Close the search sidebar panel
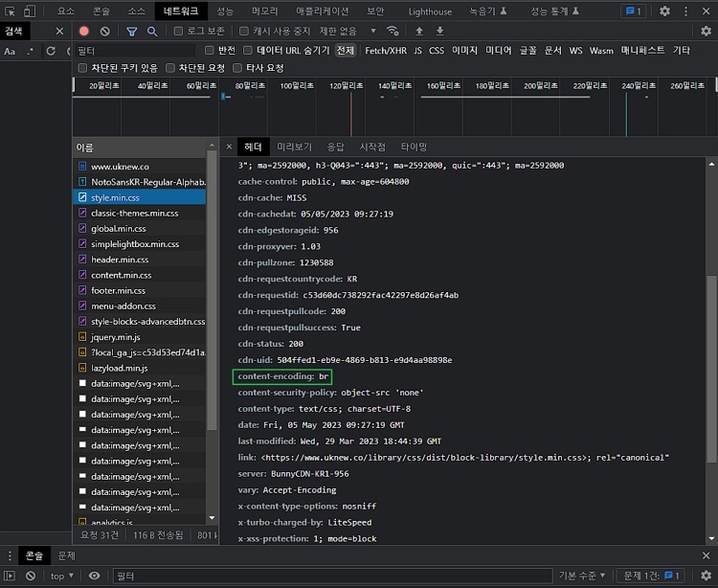718x588 pixels. coord(59,32)
